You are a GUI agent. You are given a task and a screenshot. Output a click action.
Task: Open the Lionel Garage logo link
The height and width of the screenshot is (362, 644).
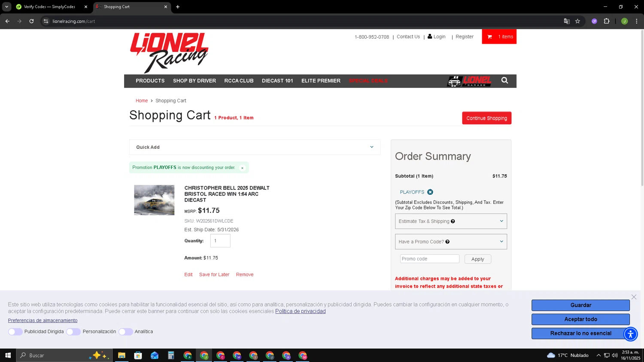tap(469, 81)
